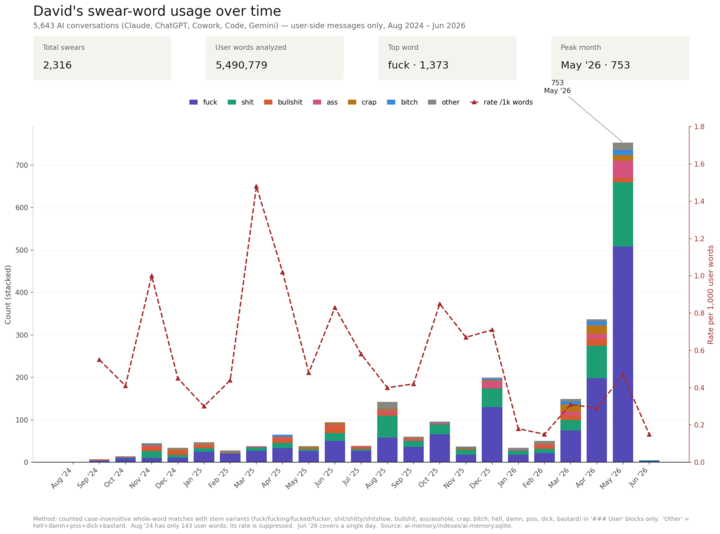Click the May '26 x-axis label
The width and height of the screenshot is (720, 534).
coord(612,478)
